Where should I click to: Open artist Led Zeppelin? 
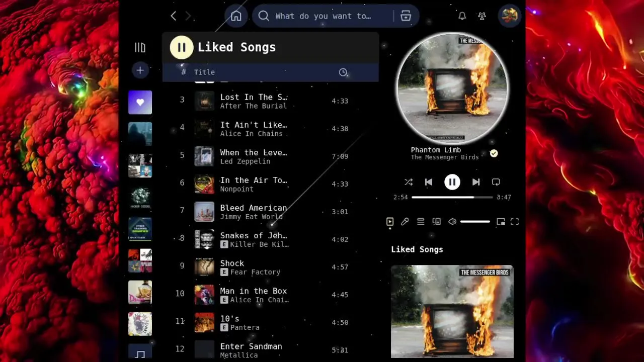(x=245, y=161)
